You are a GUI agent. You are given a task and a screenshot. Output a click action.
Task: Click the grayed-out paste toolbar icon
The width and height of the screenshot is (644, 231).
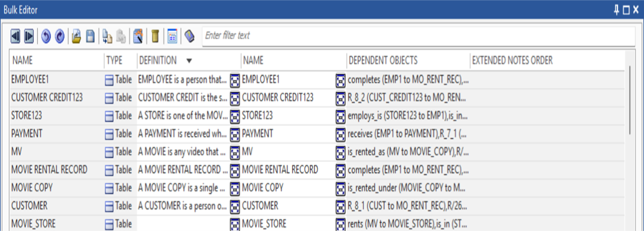click(x=121, y=37)
